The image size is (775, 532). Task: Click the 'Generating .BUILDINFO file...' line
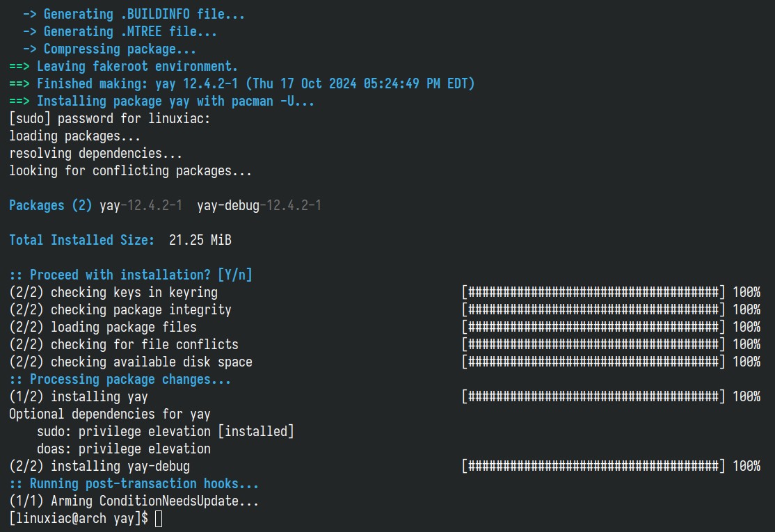point(134,14)
